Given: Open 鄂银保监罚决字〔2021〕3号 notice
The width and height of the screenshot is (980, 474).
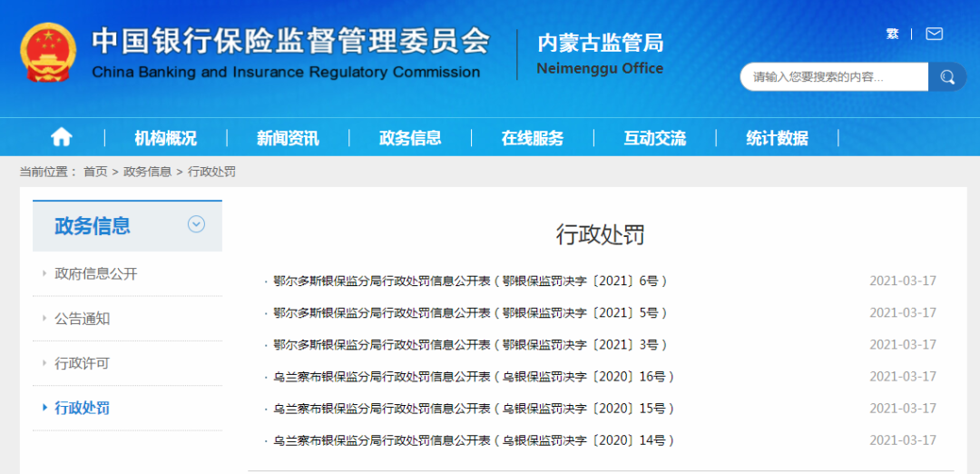Looking at the screenshot, I should tap(470, 344).
